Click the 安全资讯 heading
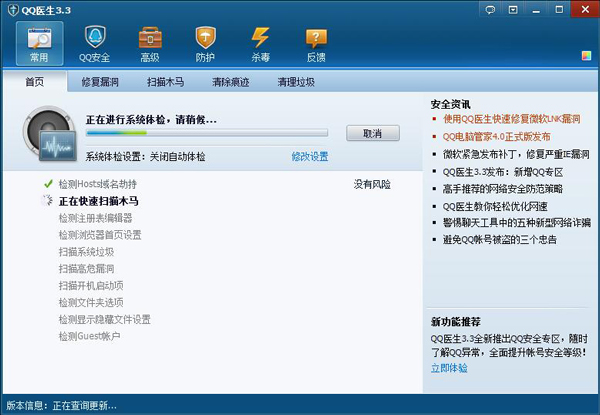The image size is (600, 415). point(450,104)
